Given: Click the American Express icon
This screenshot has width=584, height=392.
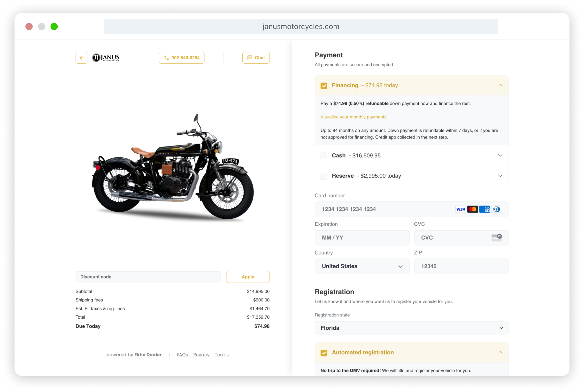Looking at the screenshot, I should click(x=484, y=209).
